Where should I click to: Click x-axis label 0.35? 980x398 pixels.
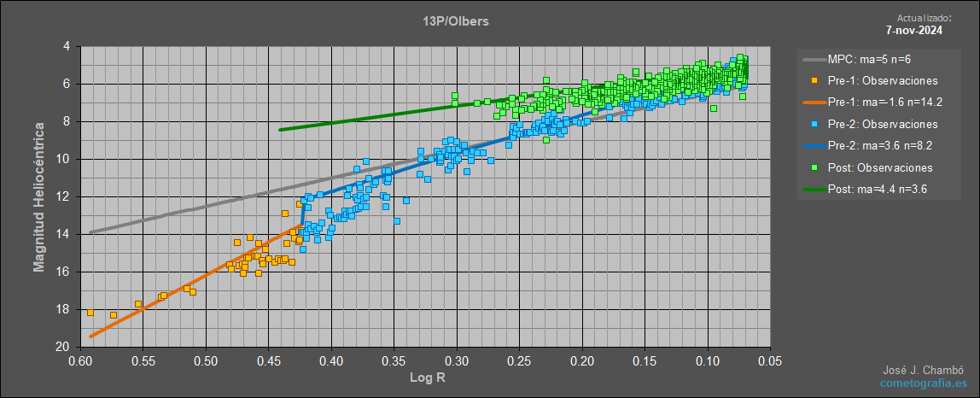pos(394,361)
